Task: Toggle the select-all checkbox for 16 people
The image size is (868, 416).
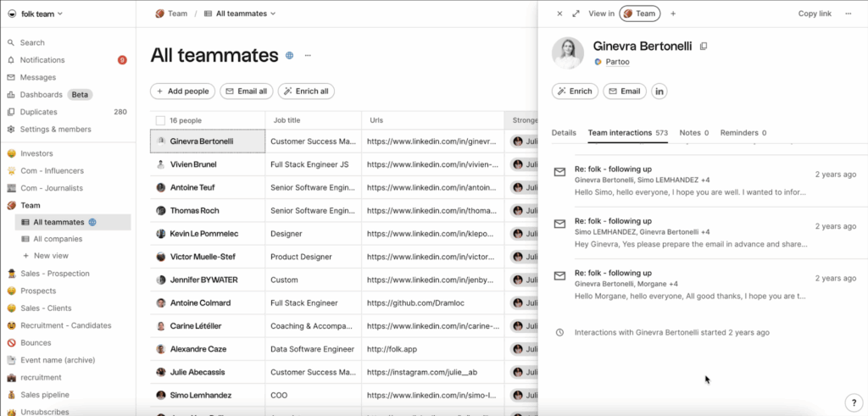Action: pyautogui.click(x=160, y=120)
